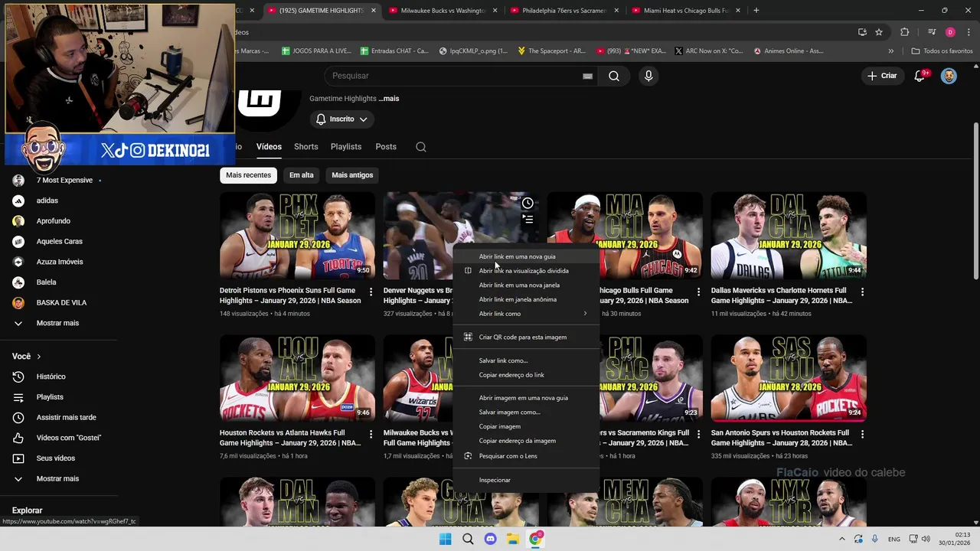Open Pistons vs Suns PHX DET thumbnail
The image size is (980, 551).
tap(297, 235)
